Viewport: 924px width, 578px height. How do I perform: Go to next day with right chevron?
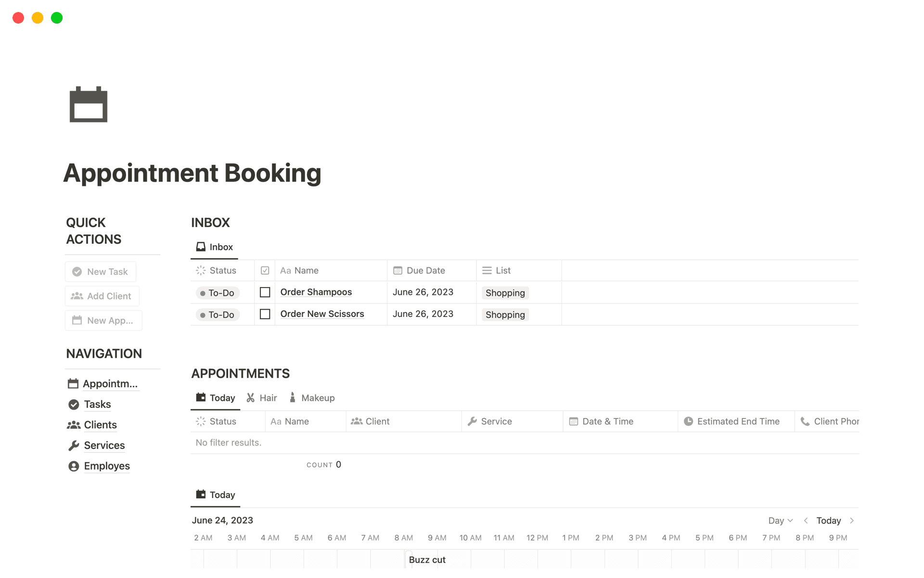tap(852, 521)
